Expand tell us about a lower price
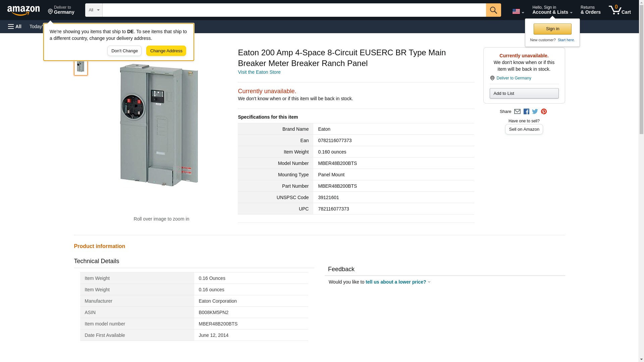This screenshot has height=362, width=644. (397, 282)
